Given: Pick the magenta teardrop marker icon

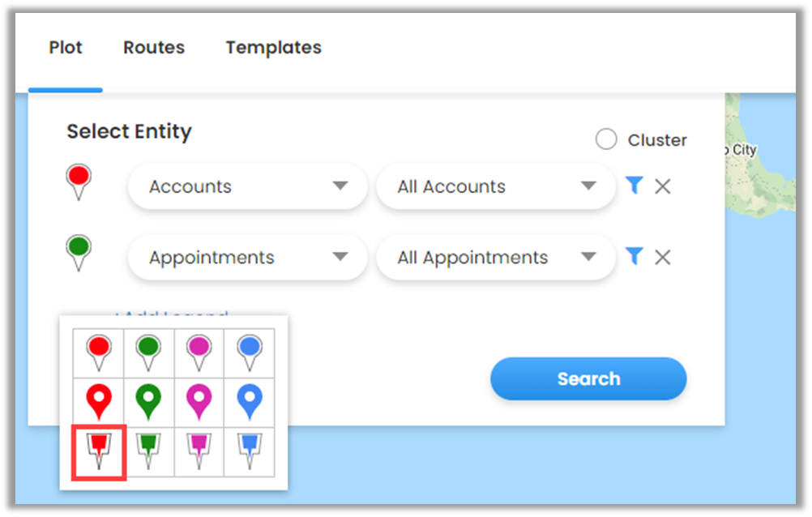Looking at the screenshot, I should (199, 401).
